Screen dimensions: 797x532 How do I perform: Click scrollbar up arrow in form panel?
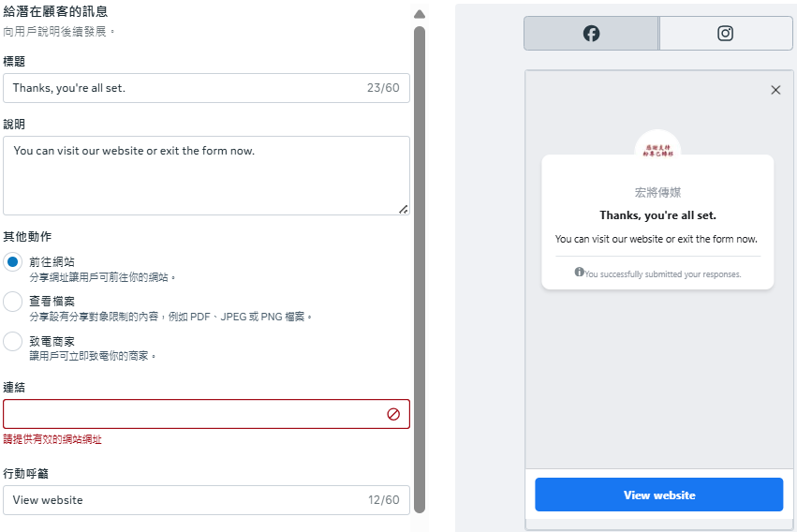420,14
